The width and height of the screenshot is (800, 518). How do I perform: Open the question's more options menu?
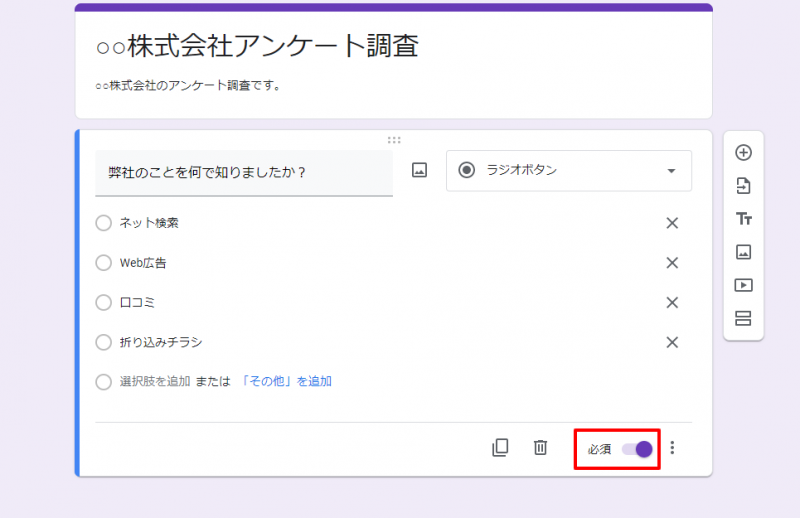pyautogui.click(x=672, y=448)
